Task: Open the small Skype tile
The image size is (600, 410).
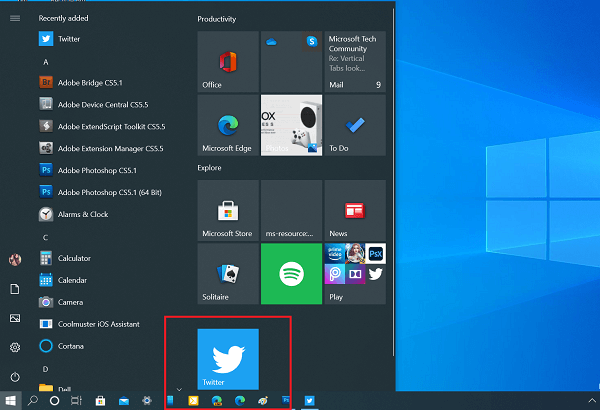Action: [x=312, y=41]
